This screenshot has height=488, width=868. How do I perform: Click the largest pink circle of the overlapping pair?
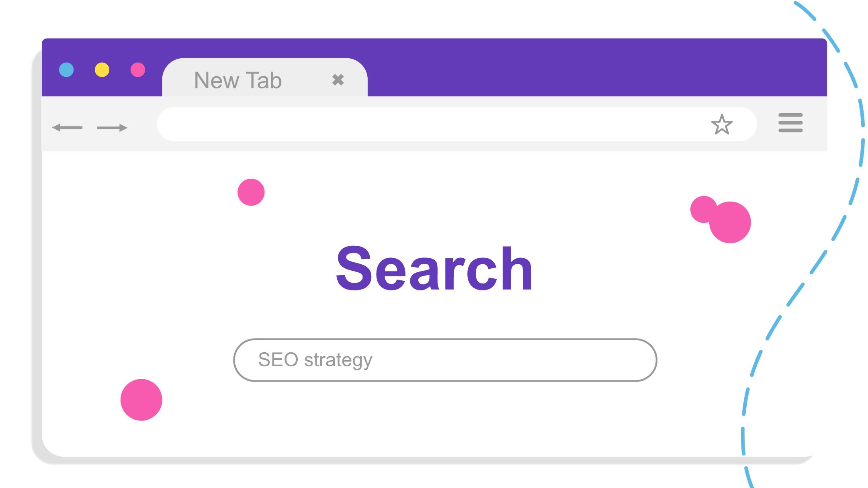coord(730,222)
